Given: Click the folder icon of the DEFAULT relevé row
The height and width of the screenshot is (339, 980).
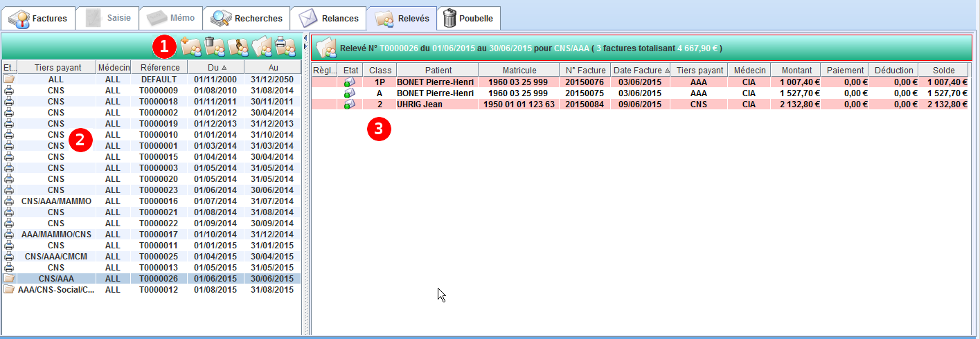Looking at the screenshot, I should tap(9, 80).
